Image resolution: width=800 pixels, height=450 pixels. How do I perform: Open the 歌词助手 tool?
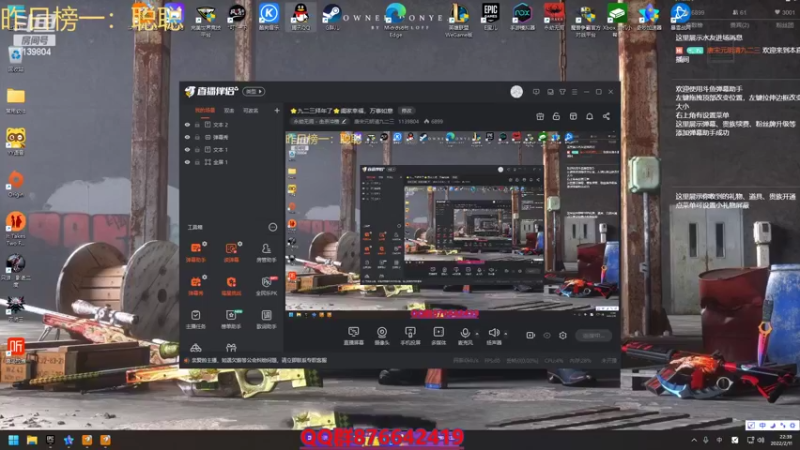266,319
